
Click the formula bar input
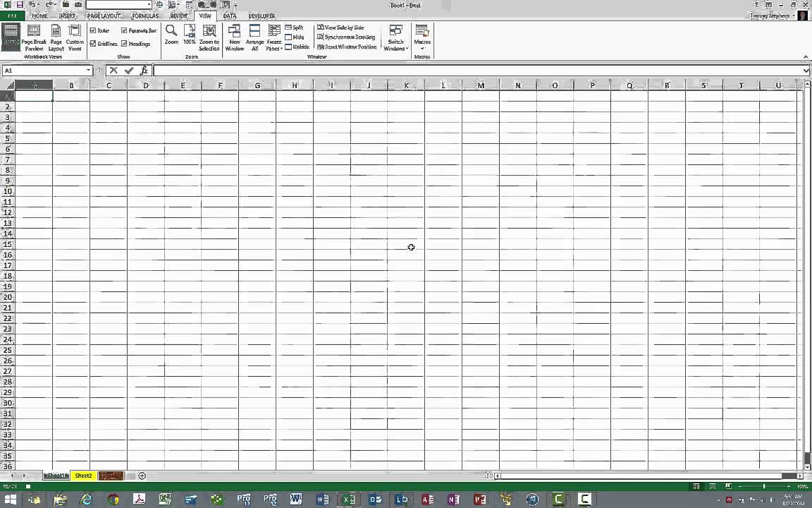[x=477, y=71]
